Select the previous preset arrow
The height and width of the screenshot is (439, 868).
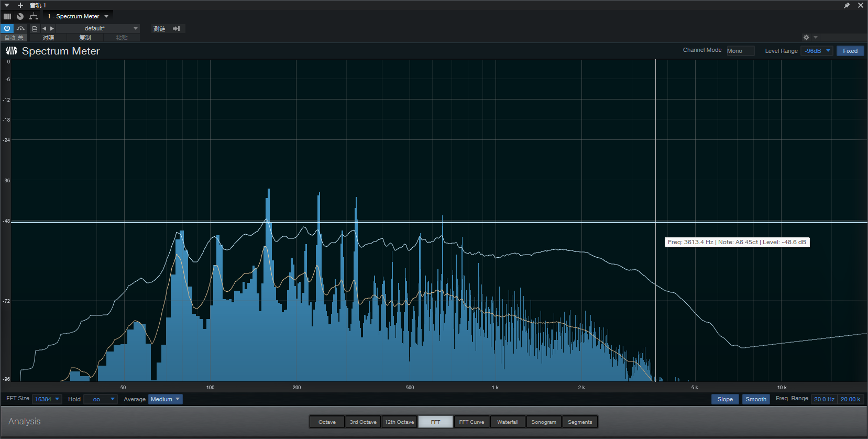pyautogui.click(x=45, y=28)
